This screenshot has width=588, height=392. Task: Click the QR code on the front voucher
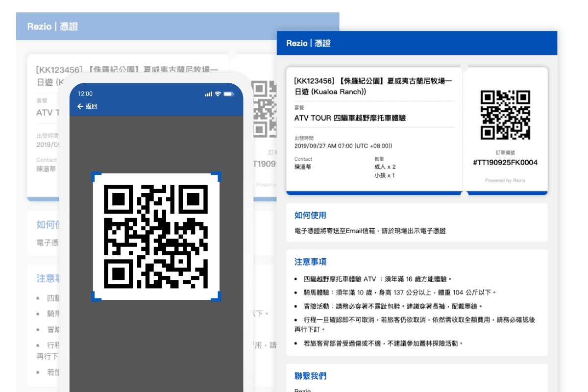point(505,115)
